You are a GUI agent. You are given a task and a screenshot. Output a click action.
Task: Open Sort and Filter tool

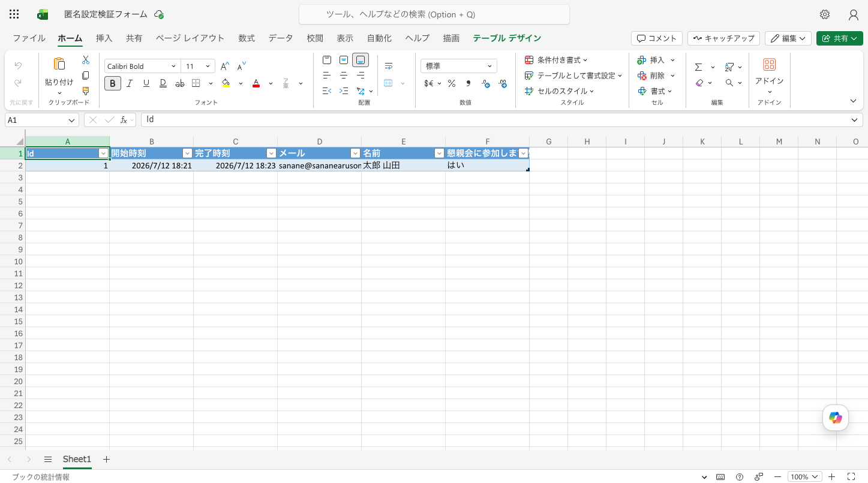[x=729, y=67]
